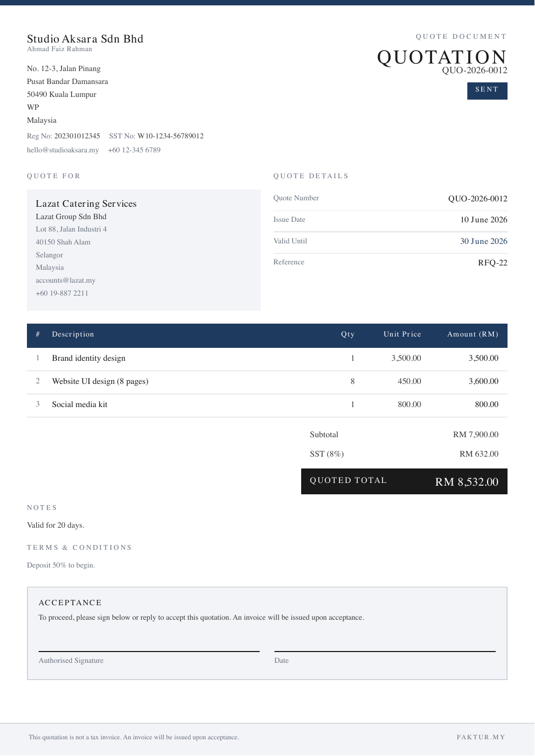535x756 pixels.
Task: Select the Brand identity design row
Action: 267,359
